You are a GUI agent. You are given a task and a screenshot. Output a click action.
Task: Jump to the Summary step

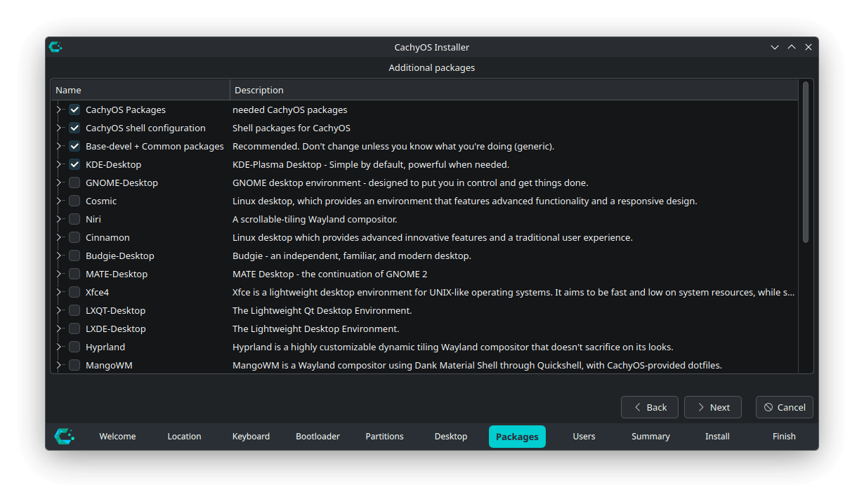click(x=650, y=437)
